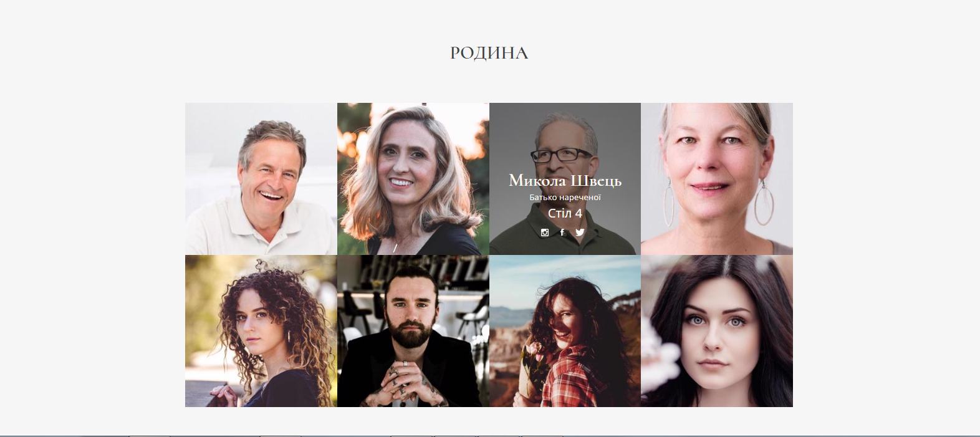Select curly-haired woman photo
The height and width of the screenshot is (437, 980).
(x=261, y=331)
